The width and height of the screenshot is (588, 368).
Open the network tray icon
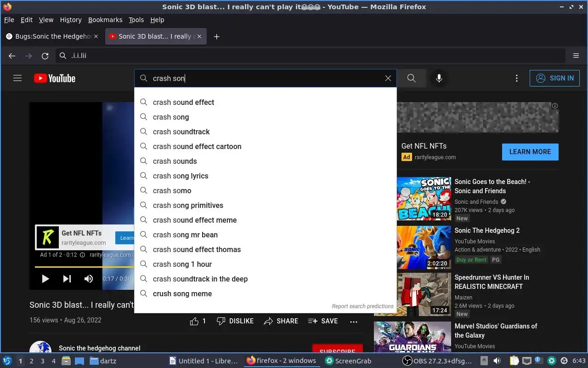pos(526,361)
